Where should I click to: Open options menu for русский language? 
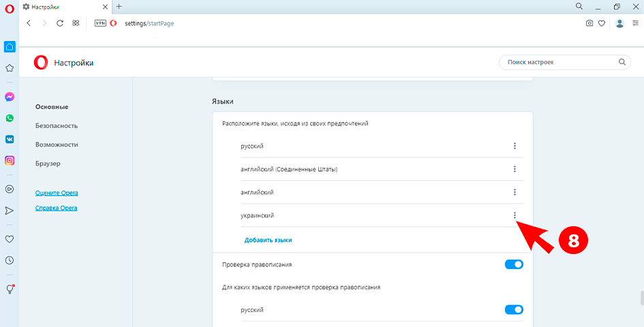515,146
